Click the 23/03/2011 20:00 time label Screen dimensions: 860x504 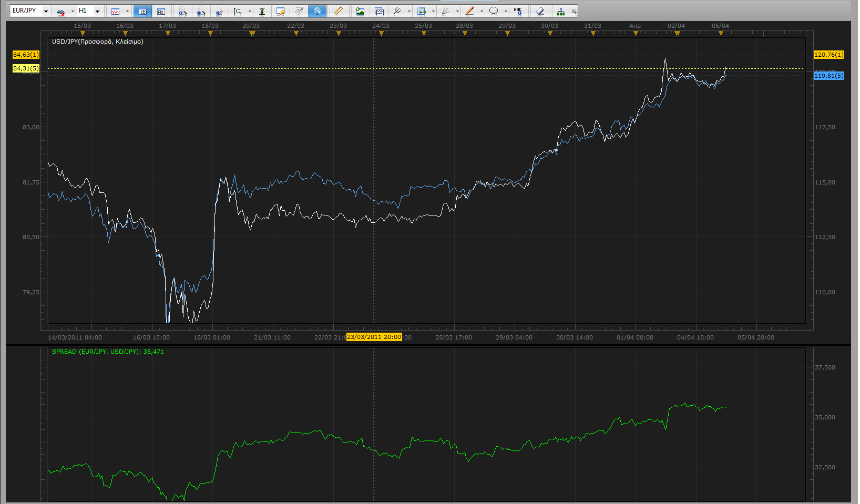coord(374,337)
